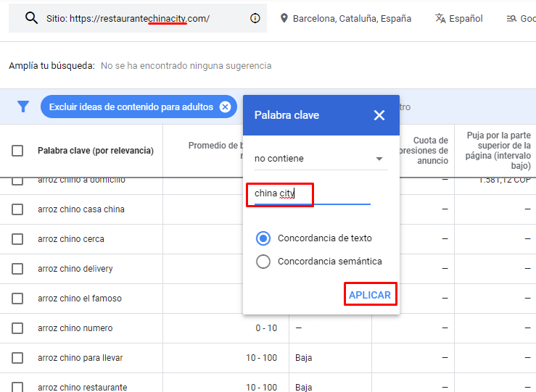Viewport: 536px width, 392px height.
Task: Check the 'arroz chino cerca' row
Action: click(17, 239)
